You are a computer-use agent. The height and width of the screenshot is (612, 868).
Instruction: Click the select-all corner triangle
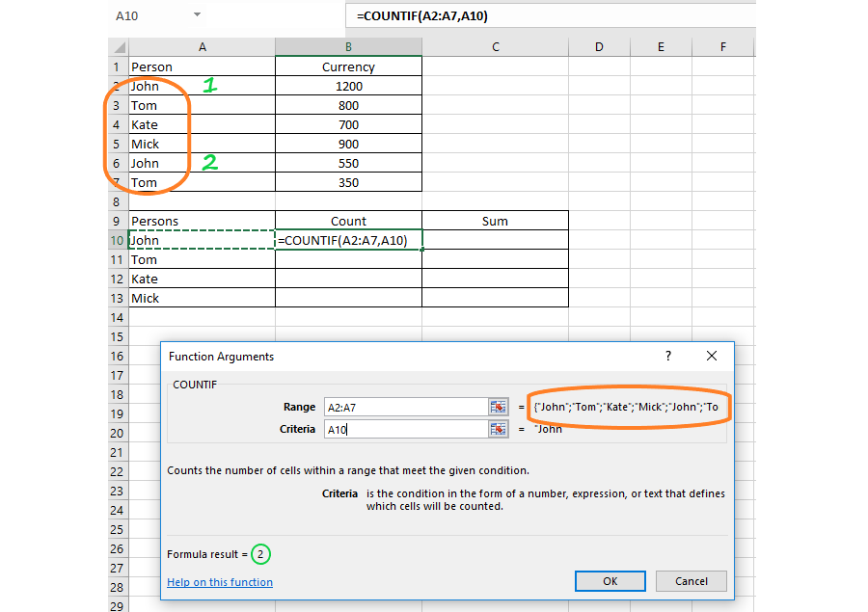point(118,47)
